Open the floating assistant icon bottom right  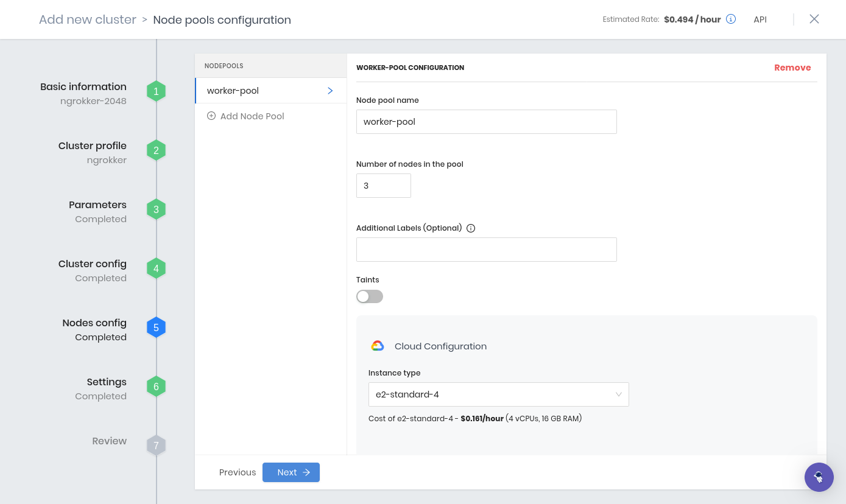819,477
